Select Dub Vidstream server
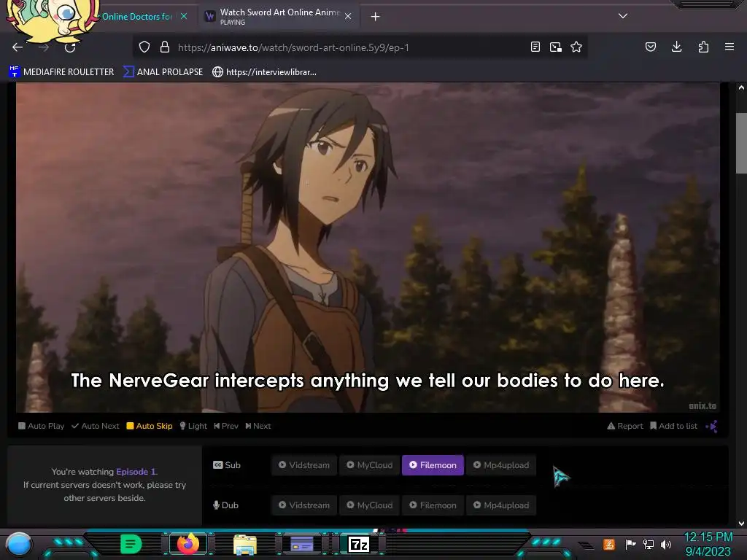Viewport: 747px width, 560px height. [304, 505]
